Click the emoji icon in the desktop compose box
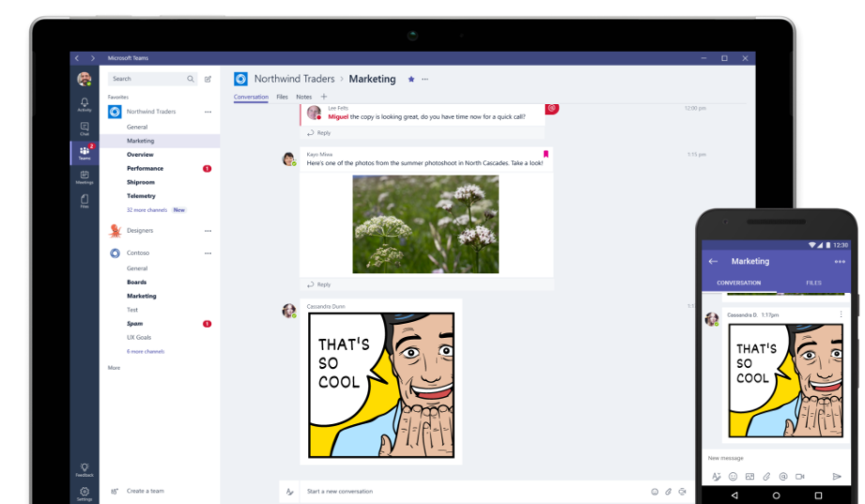This screenshot has height=504, width=865. [x=655, y=492]
